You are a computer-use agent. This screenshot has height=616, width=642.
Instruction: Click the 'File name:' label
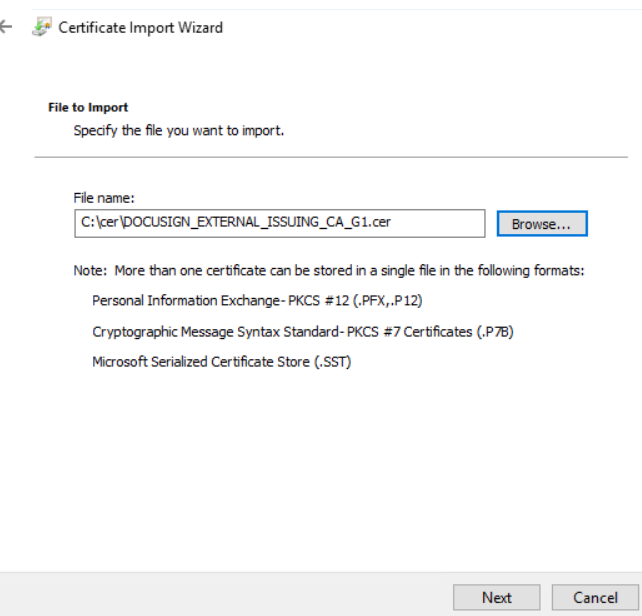coord(103,199)
